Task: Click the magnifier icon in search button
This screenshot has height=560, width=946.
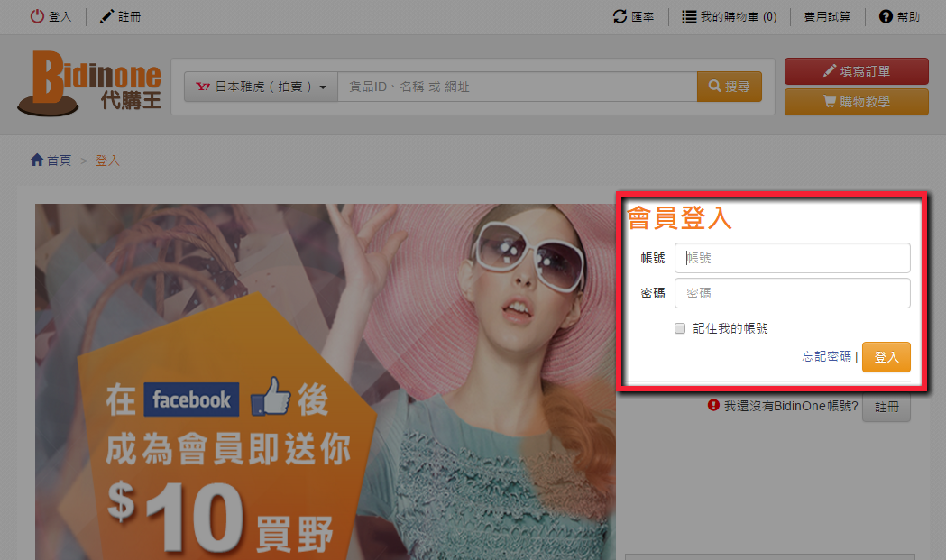Action: [x=715, y=87]
